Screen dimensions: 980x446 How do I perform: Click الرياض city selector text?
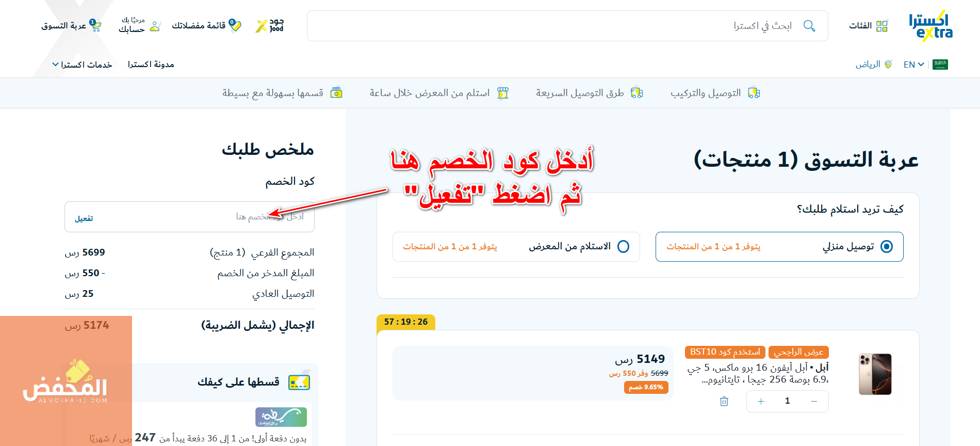point(868,65)
